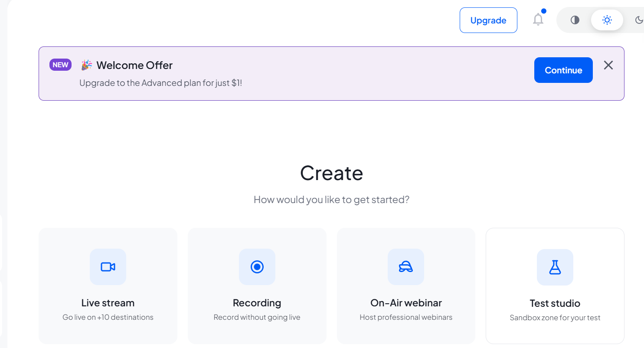Enable light theme with sun icon
Viewport: 644px width, 348px height.
[x=607, y=20]
